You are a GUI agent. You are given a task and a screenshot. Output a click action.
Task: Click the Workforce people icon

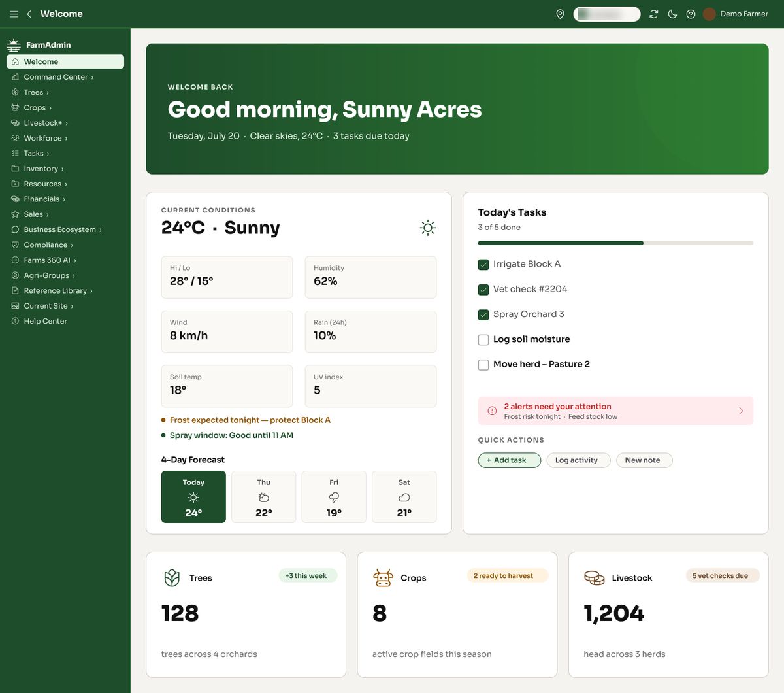tap(15, 138)
